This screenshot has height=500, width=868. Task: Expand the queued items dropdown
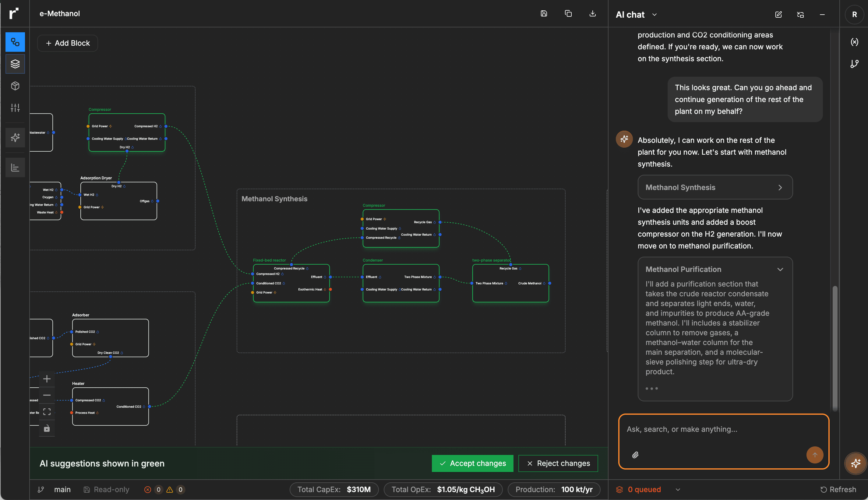pos(678,490)
